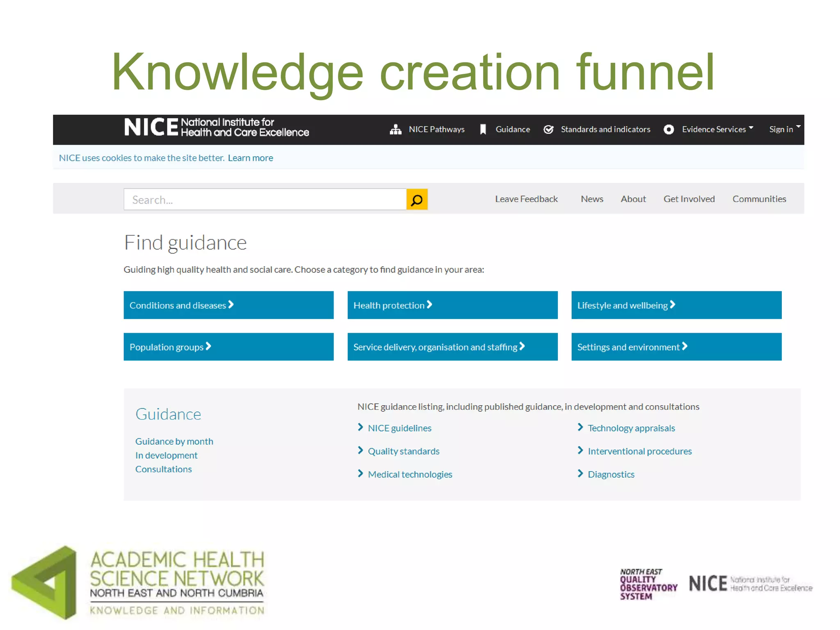Image resolution: width=840 pixels, height=630 pixels.
Task: Open the Communities page
Action: pos(759,199)
